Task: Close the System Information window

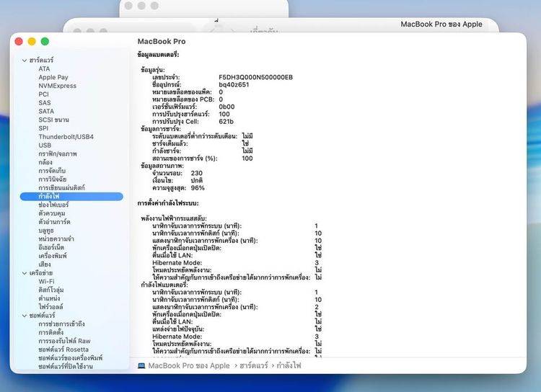Action: (19, 41)
